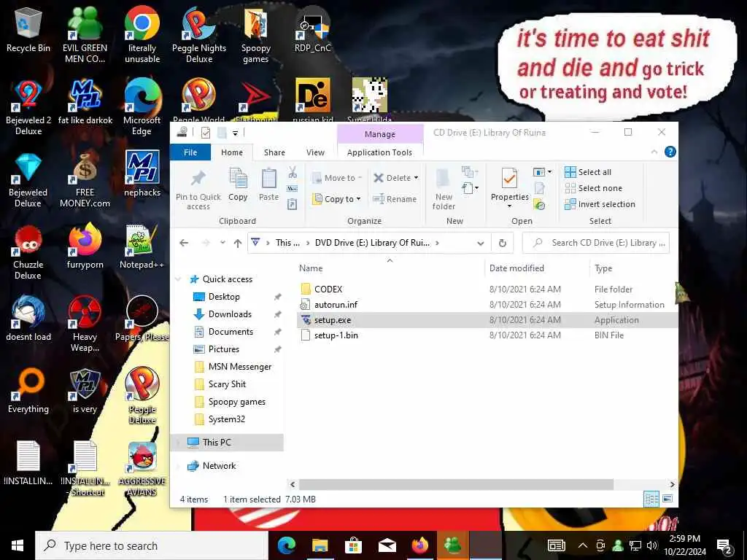Open Microsoft Store from the taskbar
This screenshot has height=560, width=747.
[x=353, y=545]
